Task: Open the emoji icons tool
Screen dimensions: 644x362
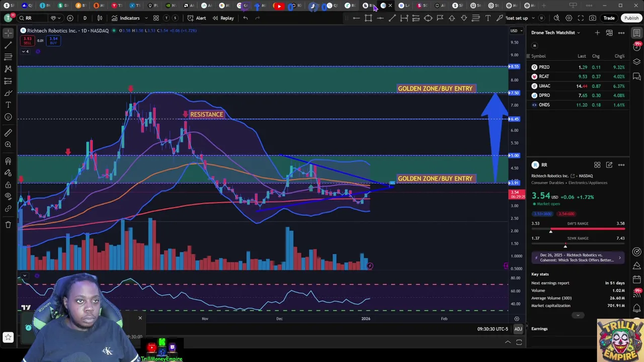Action: point(8,117)
